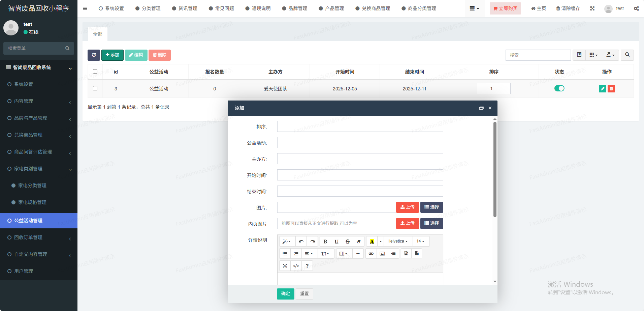
Task: Check the select-all checkbox in table header
Action: (95, 72)
